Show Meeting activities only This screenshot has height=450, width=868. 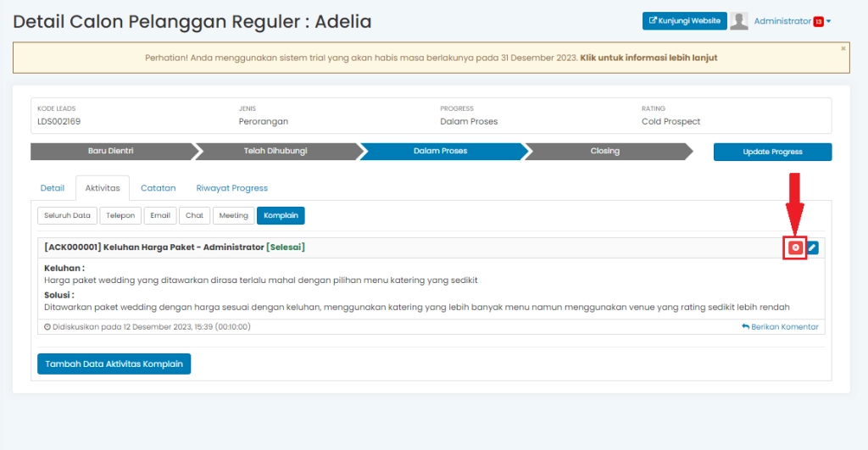(x=233, y=215)
